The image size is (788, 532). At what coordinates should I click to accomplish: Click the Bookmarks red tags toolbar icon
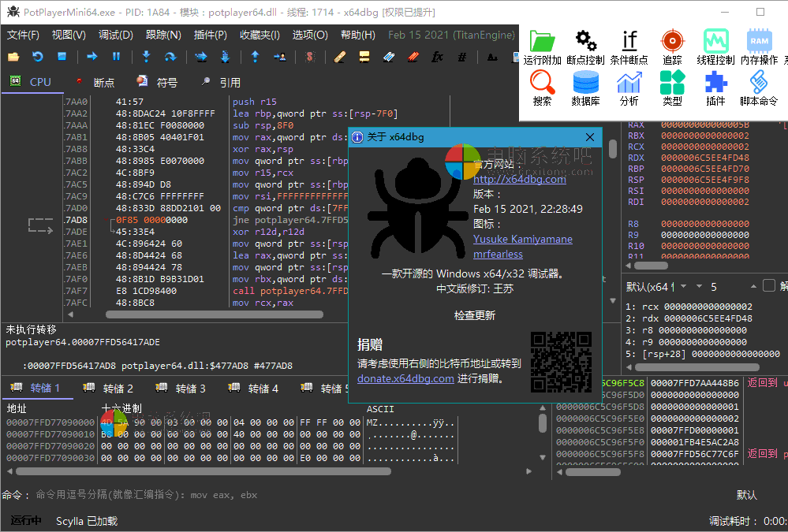coord(413,57)
